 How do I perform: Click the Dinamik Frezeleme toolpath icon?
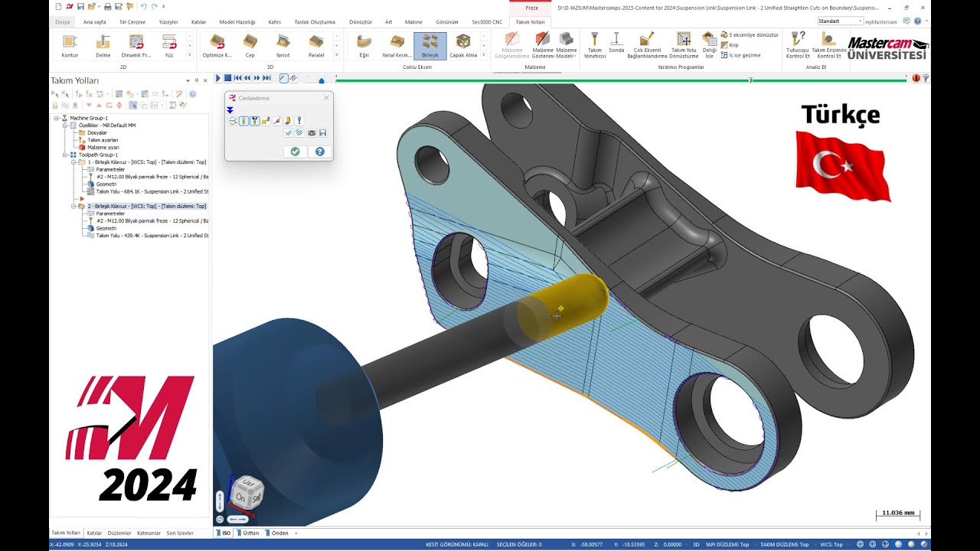tap(136, 46)
